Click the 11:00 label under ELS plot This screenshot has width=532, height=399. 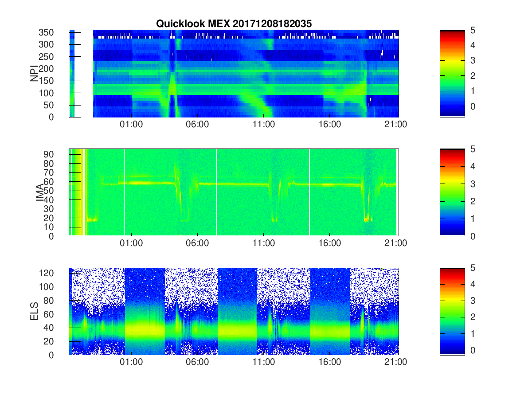(x=264, y=362)
